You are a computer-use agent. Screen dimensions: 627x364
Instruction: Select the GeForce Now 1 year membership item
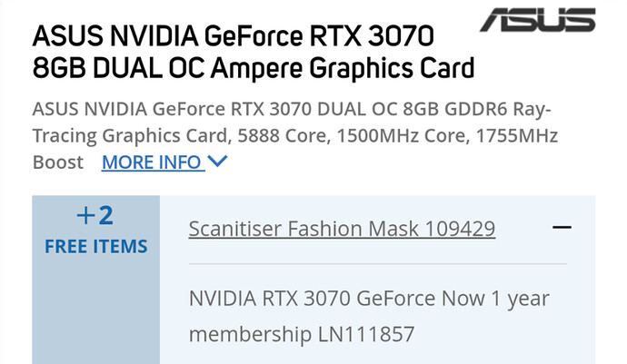(x=369, y=315)
